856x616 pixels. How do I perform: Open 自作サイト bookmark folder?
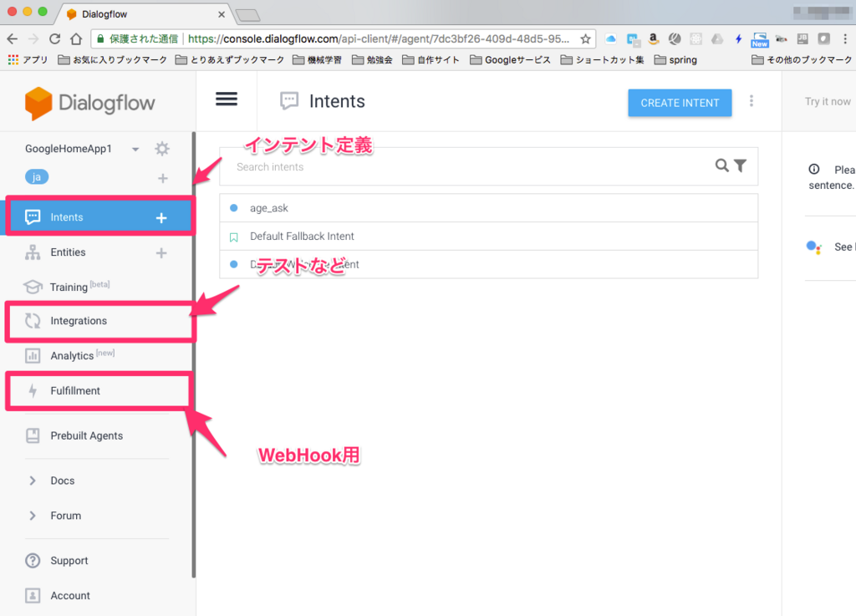[431, 59]
